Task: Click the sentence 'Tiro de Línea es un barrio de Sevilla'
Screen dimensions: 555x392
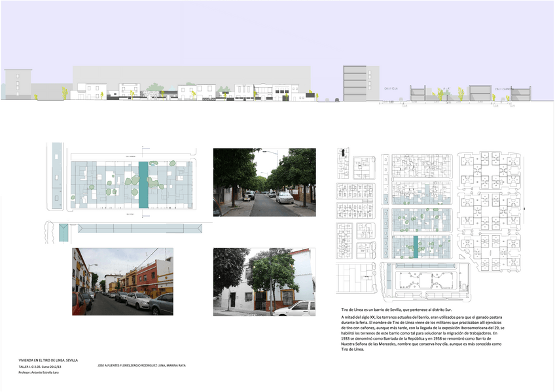Action: coord(401,309)
